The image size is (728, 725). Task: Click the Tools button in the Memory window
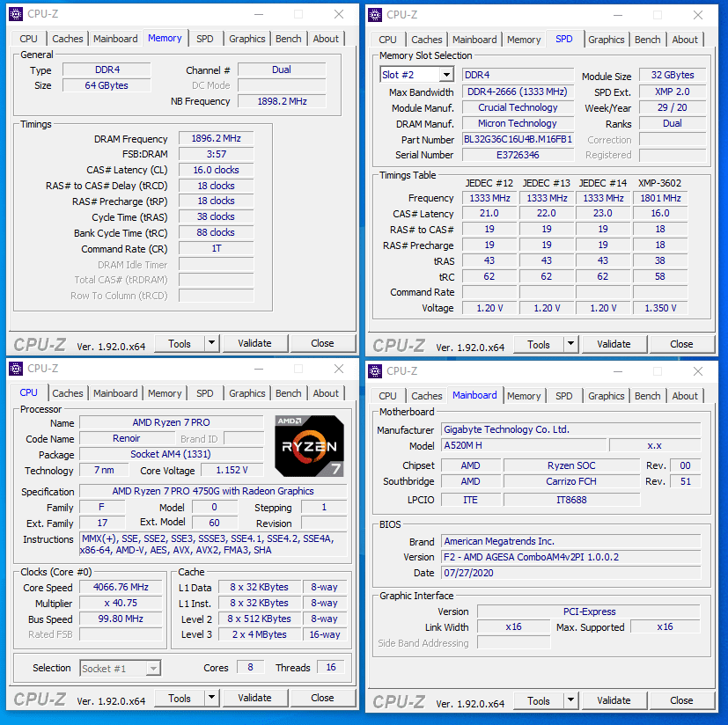click(x=180, y=343)
